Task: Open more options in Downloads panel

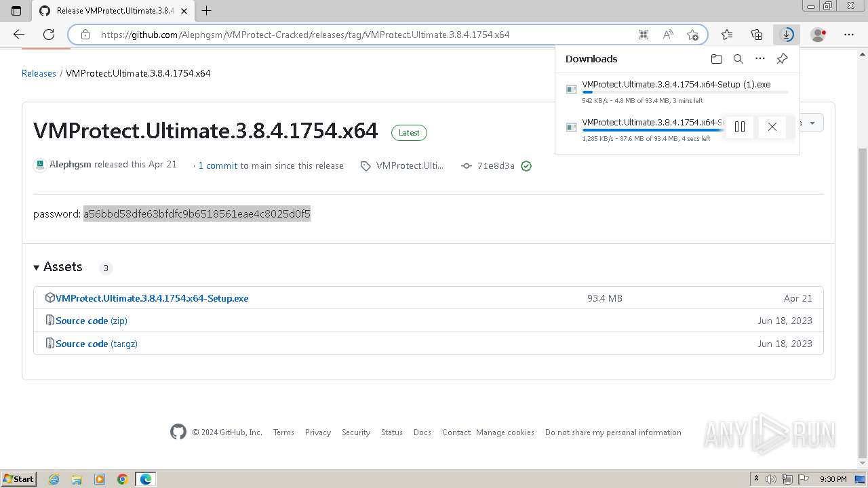Action: point(760,59)
